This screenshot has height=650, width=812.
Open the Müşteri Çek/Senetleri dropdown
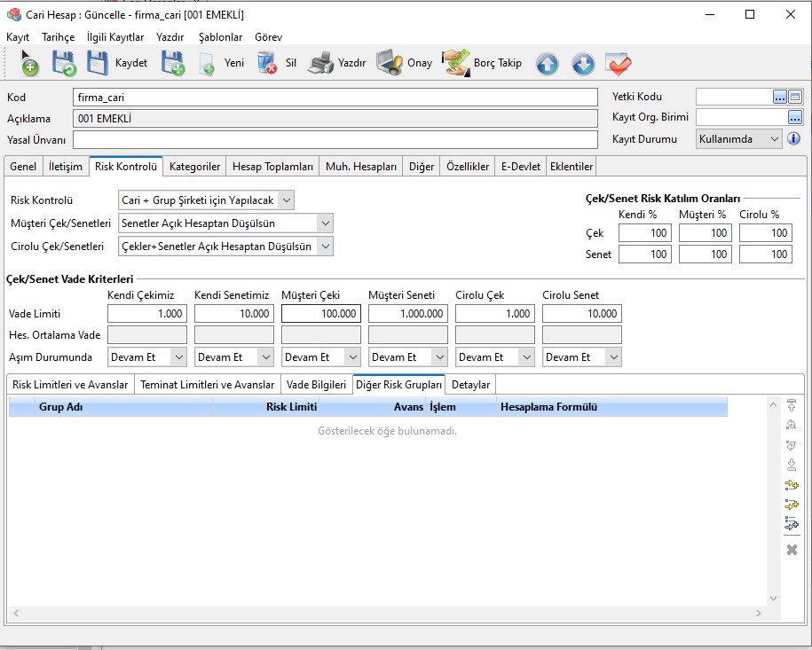325,223
